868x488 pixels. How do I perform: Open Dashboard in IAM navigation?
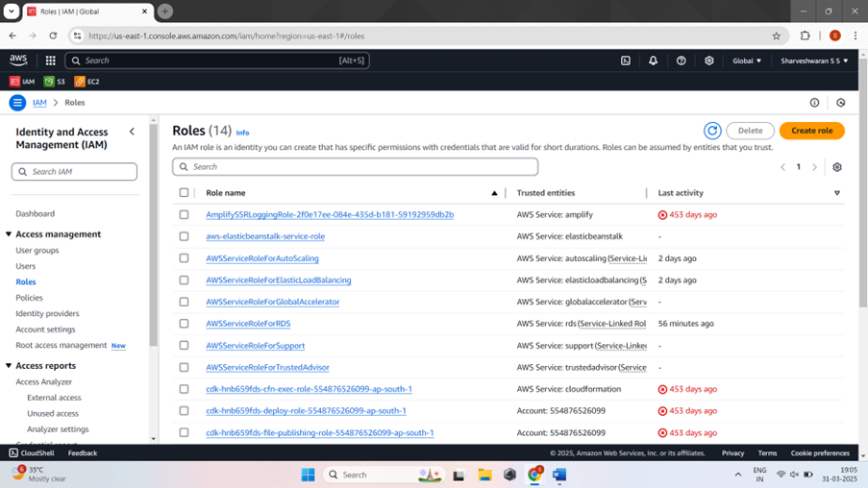35,213
